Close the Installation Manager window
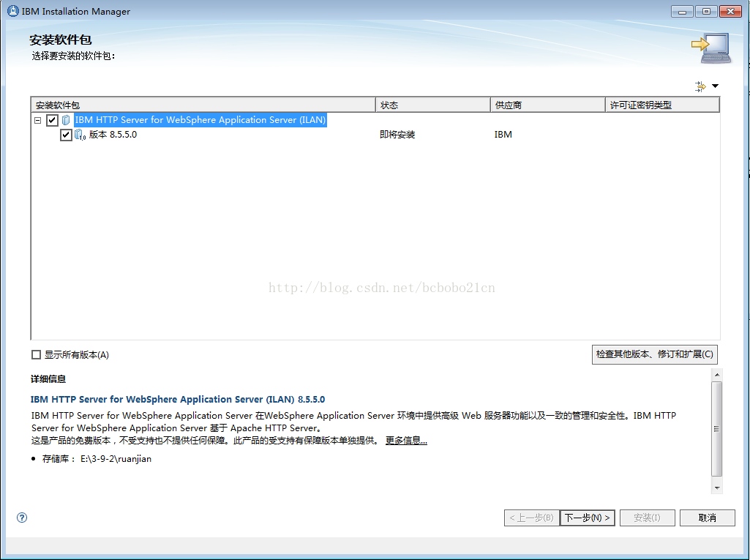Image resolution: width=750 pixels, height=560 pixels. [x=730, y=12]
